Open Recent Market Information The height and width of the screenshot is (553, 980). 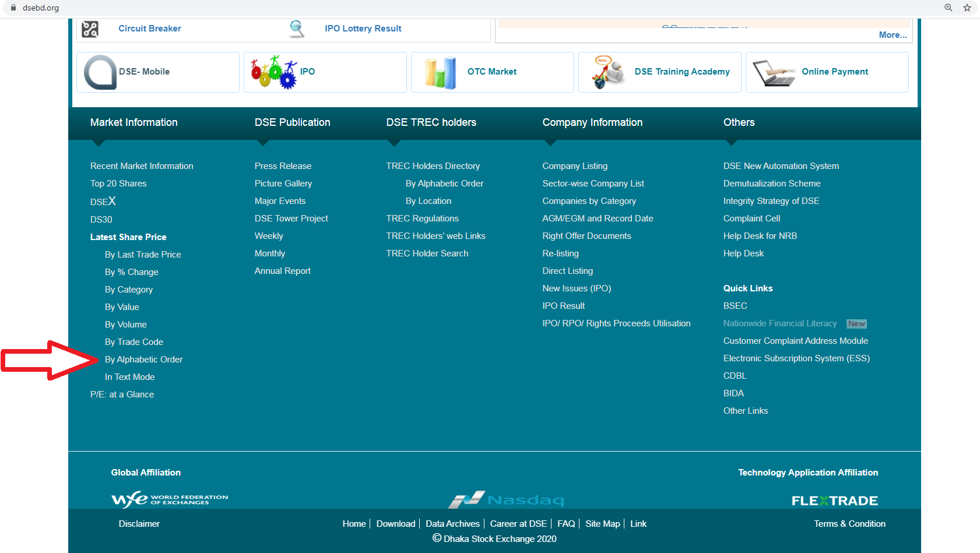pos(142,166)
